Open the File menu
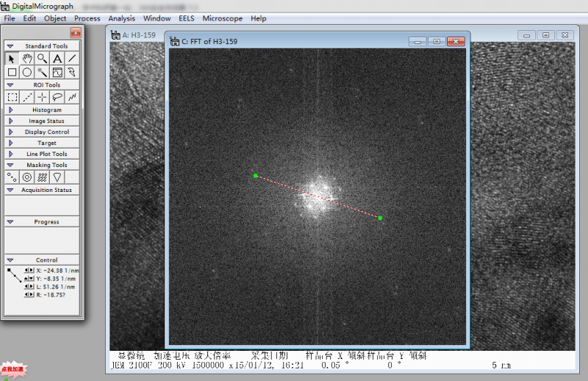 (x=10, y=18)
